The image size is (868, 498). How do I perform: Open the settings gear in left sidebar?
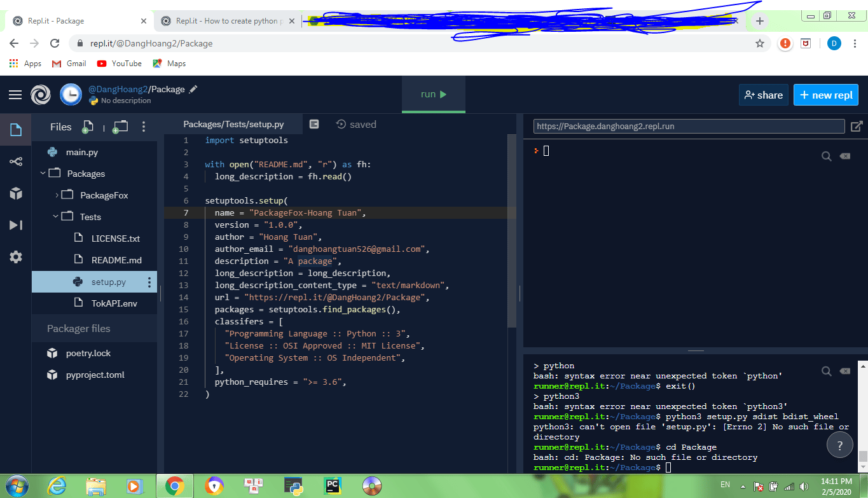[x=16, y=257]
